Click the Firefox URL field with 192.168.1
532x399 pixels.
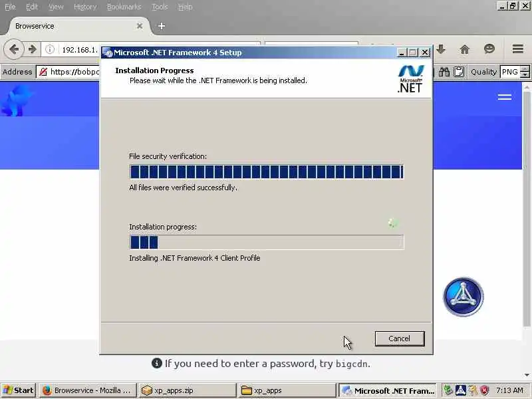click(x=80, y=50)
